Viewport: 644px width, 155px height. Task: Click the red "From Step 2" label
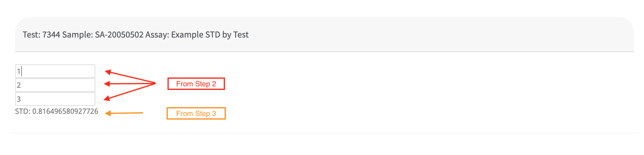click(x=196, y=84)
